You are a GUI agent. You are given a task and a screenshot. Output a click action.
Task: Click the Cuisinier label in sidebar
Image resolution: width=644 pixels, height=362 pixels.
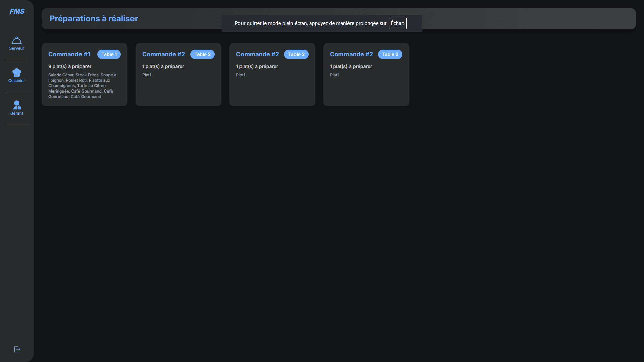(17, 81)
